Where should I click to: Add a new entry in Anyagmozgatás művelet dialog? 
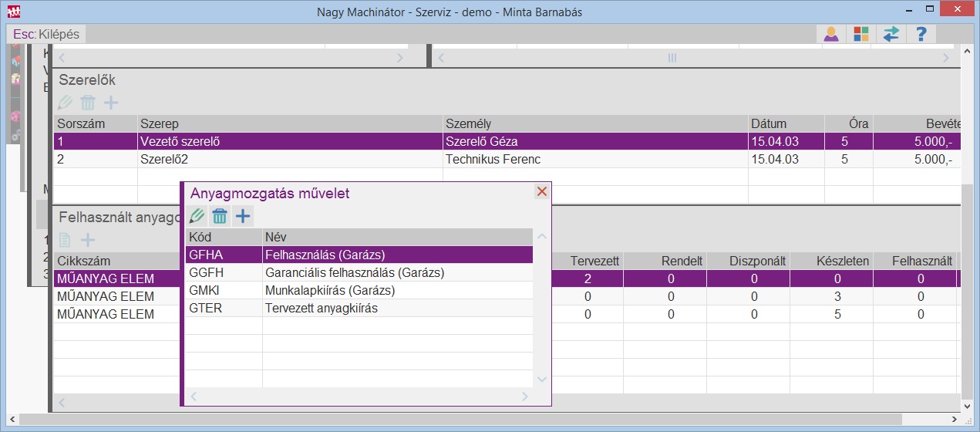point(243,216)
